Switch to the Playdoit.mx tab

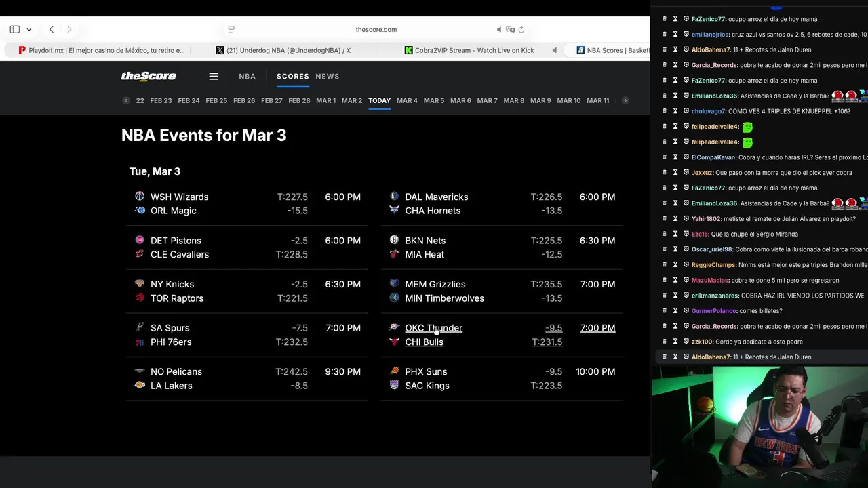pyautogui.click(x=101, y=50)
